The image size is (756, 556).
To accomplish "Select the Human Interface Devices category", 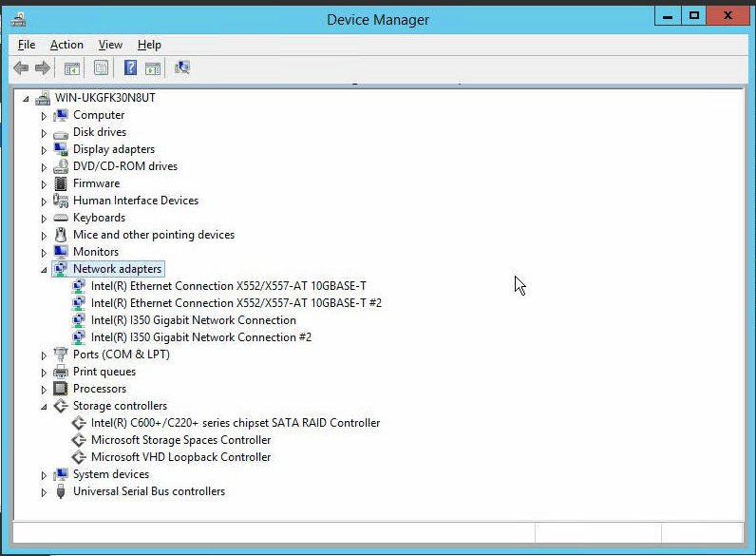I will [136, 201].
